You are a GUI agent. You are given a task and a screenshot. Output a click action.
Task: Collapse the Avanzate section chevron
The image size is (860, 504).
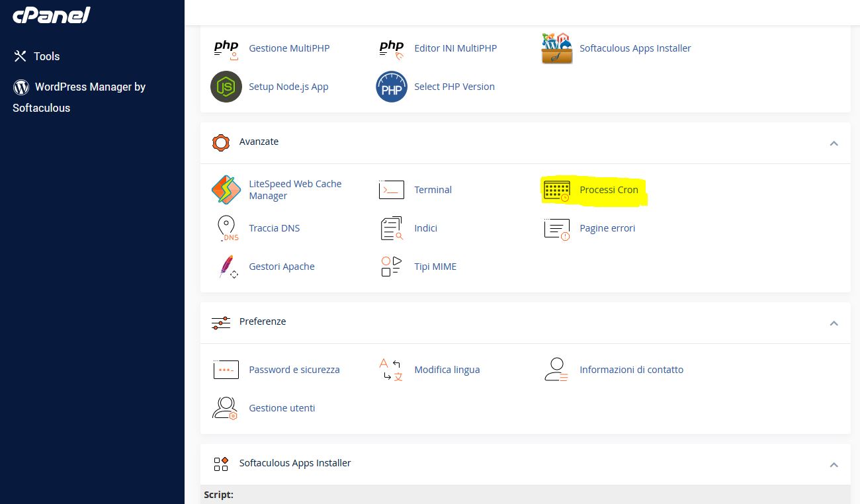(x=834, y=143)
